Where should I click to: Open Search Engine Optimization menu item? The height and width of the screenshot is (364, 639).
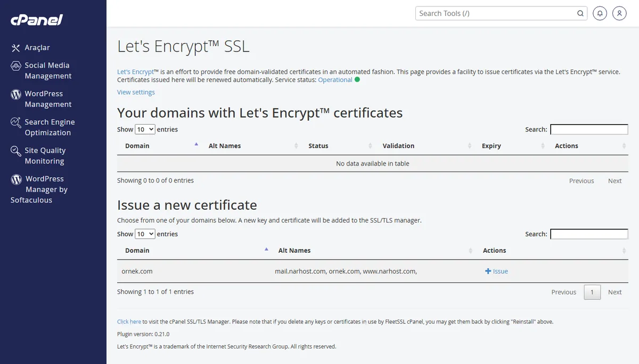pyautogui.click(x=50, y=128)
